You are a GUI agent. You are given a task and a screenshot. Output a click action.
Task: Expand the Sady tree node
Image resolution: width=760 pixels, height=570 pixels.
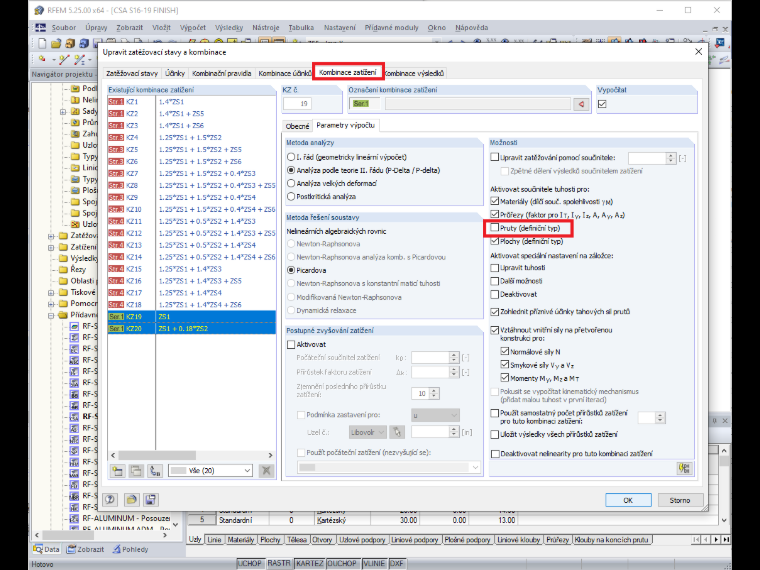[63, 112]
